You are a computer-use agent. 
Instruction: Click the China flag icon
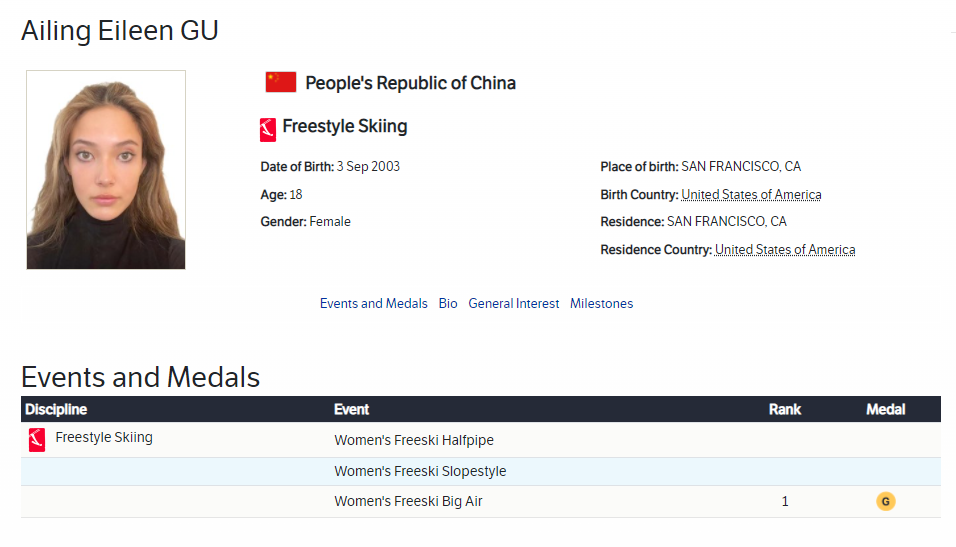(x=280, y=82)
